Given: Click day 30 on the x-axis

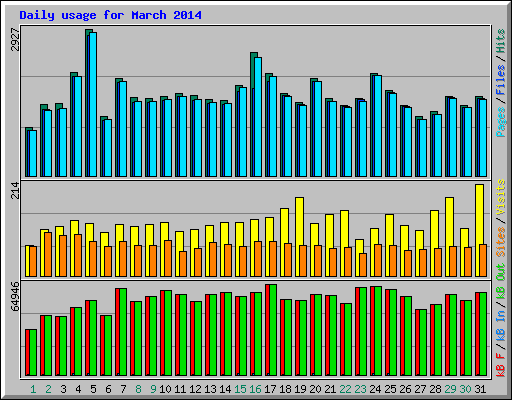Looking at the screenshot, I should (465, 389).
